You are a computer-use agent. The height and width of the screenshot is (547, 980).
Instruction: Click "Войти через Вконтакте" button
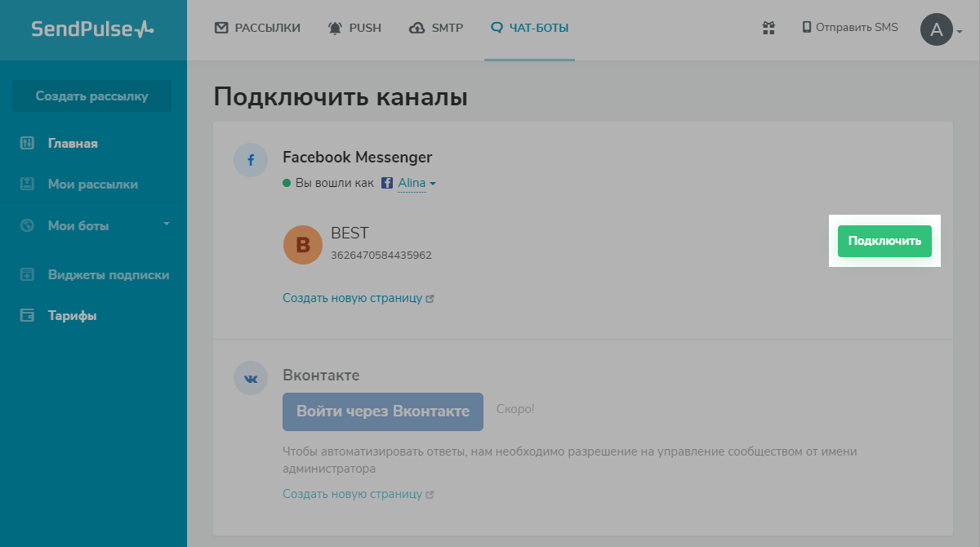point(383,411)
